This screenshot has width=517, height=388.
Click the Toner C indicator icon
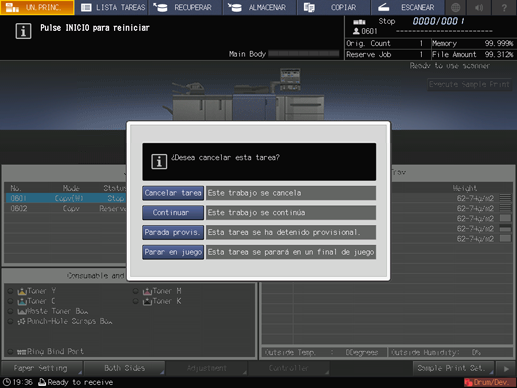[22, 301]
